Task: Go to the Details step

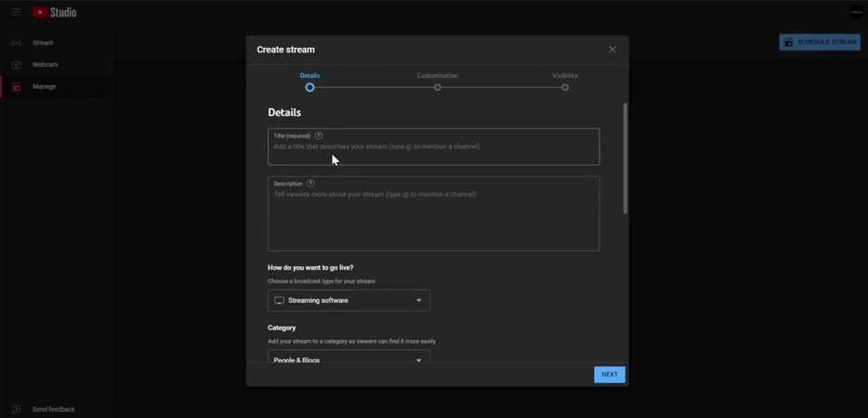Action: coord(310,87)
